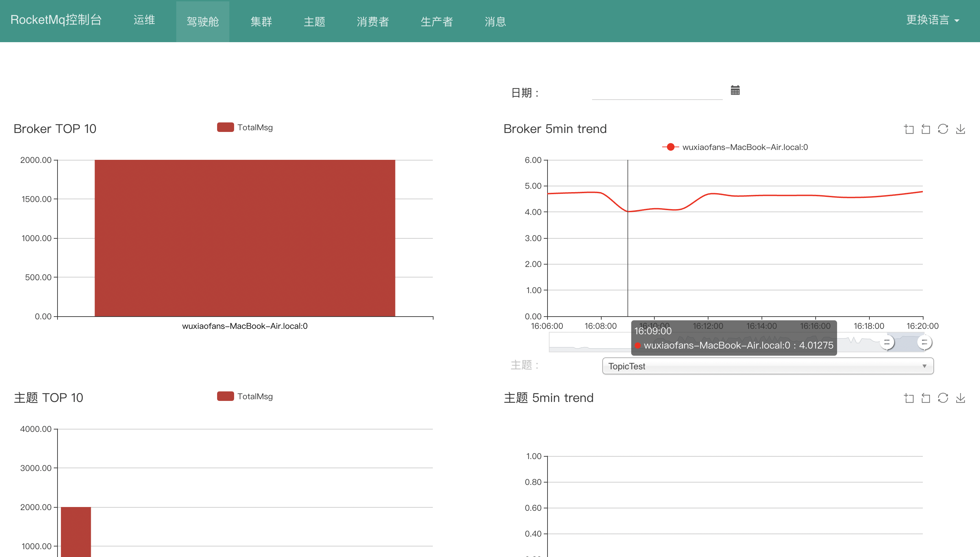Click the 主题 TOP 10 title
980x557 pixels.
(48, 398)
